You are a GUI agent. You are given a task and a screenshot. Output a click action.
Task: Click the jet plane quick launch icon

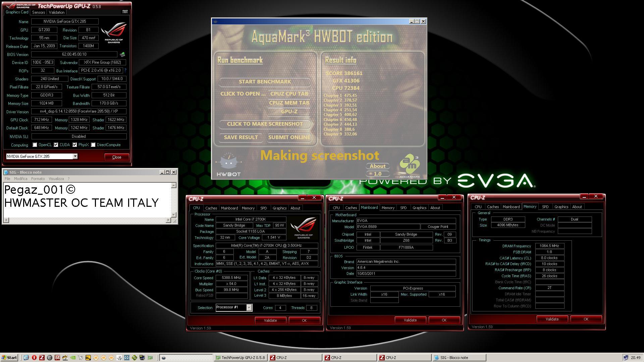coord(80,358)
